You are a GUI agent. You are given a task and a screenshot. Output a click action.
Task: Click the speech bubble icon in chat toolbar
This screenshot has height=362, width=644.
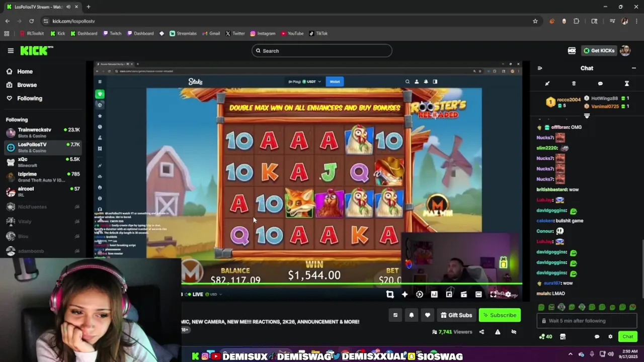pyautogui.click(x=600, y=83)
